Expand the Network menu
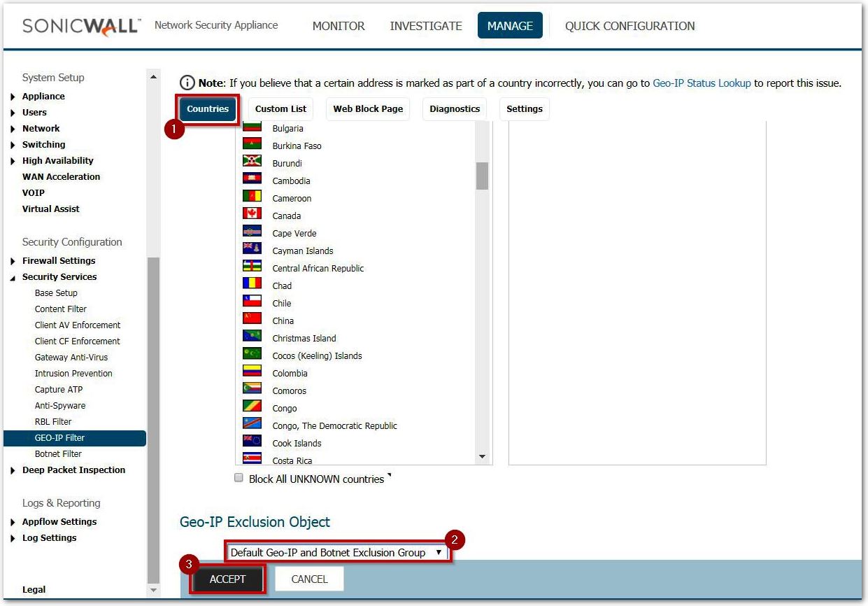Screen dimensions: 868x606 (x=14, y=129)
